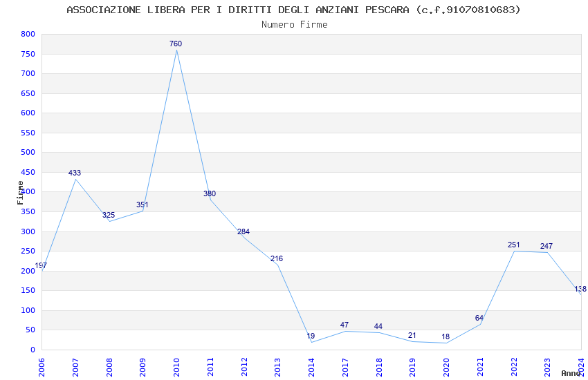Click the data label 197
588x380 pixels.
click(41, 265)
